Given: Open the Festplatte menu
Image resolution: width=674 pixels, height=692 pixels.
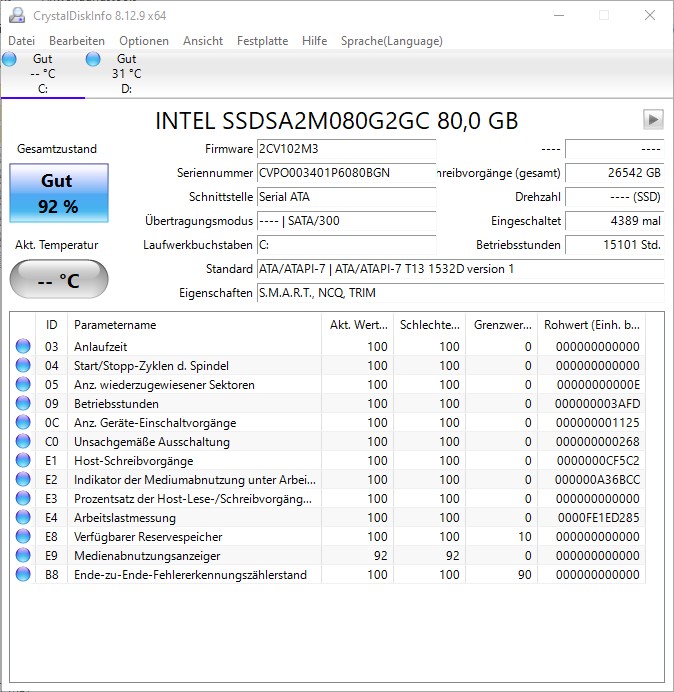Looking at the screenshot, I should pyautogui.click(x=262, y=41).
